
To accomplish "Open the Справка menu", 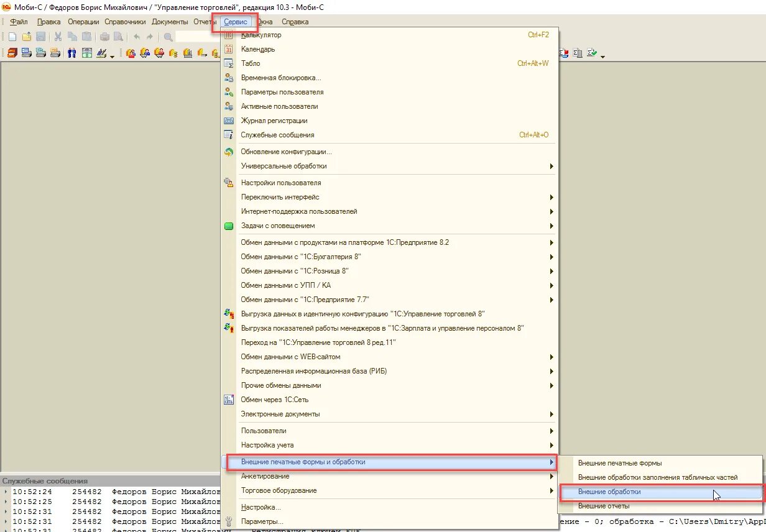I will (295, 22).
